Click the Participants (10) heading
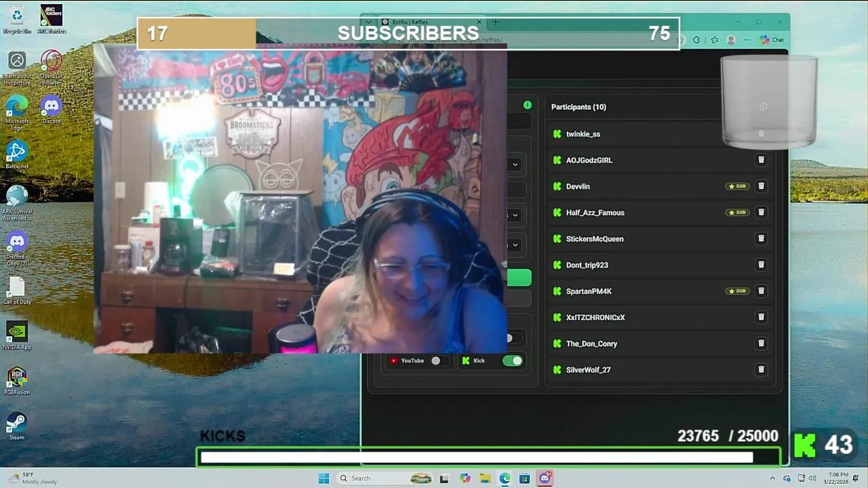The width and height of the screenshot is (868, 488). pyautogui.click(x=578, y=107)
